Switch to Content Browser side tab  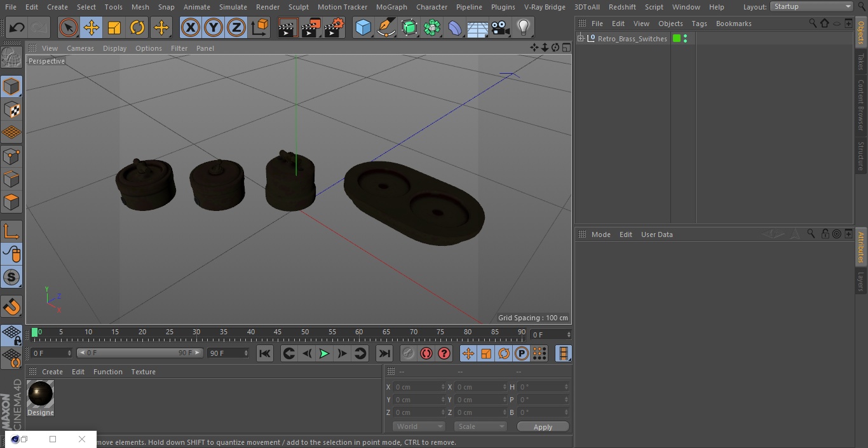(861, 105)
